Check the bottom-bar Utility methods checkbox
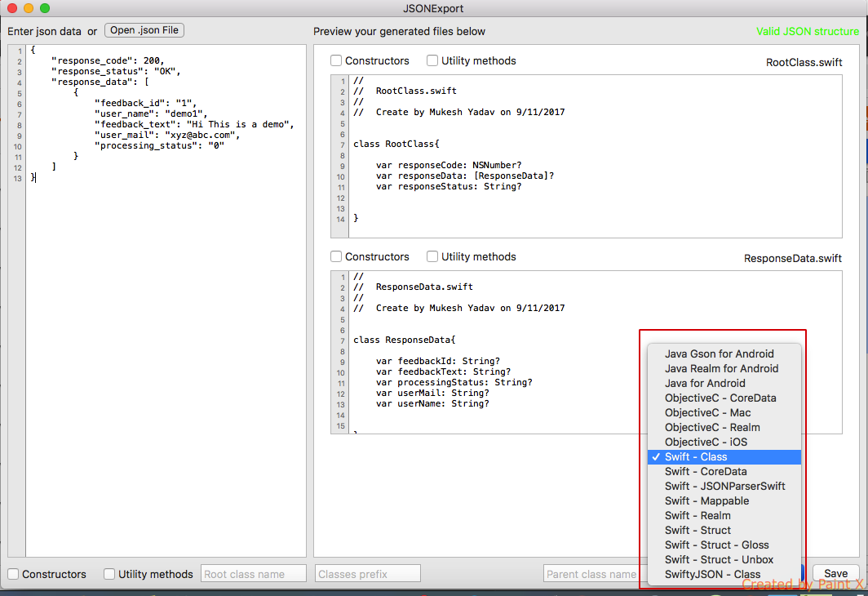 click(109, 574)
